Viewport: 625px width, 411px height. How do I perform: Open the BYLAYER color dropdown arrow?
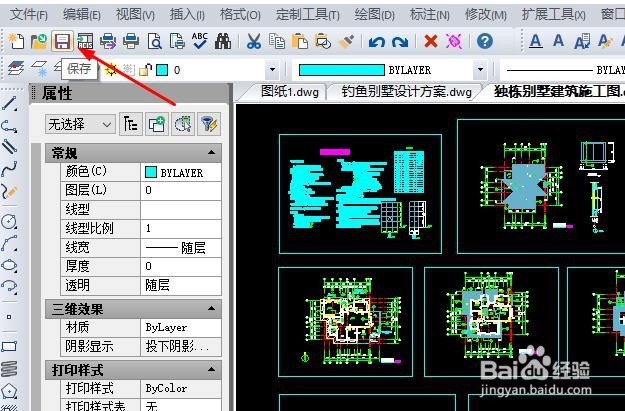(x=481, y=70)
